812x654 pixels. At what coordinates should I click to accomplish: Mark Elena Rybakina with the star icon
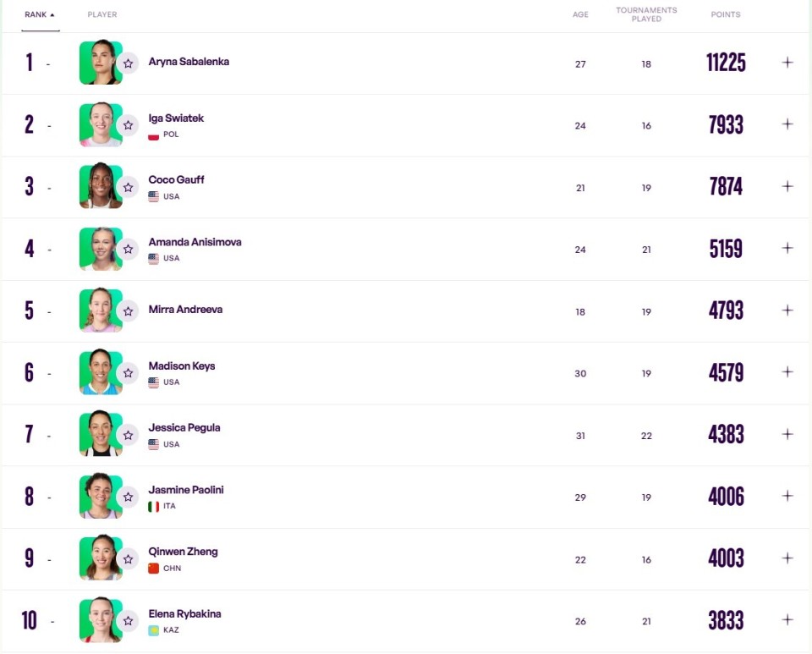coord(128,621)
